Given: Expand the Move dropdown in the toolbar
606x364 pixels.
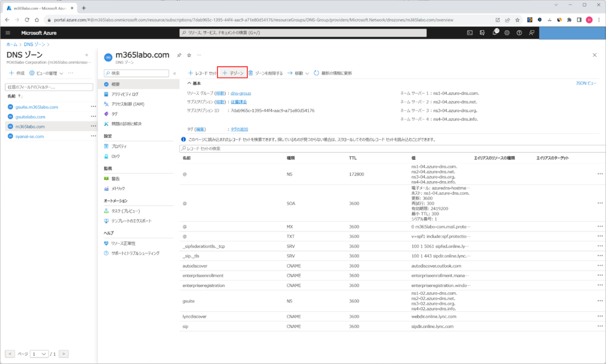Looking at the screenshot, I should point(298,73).
